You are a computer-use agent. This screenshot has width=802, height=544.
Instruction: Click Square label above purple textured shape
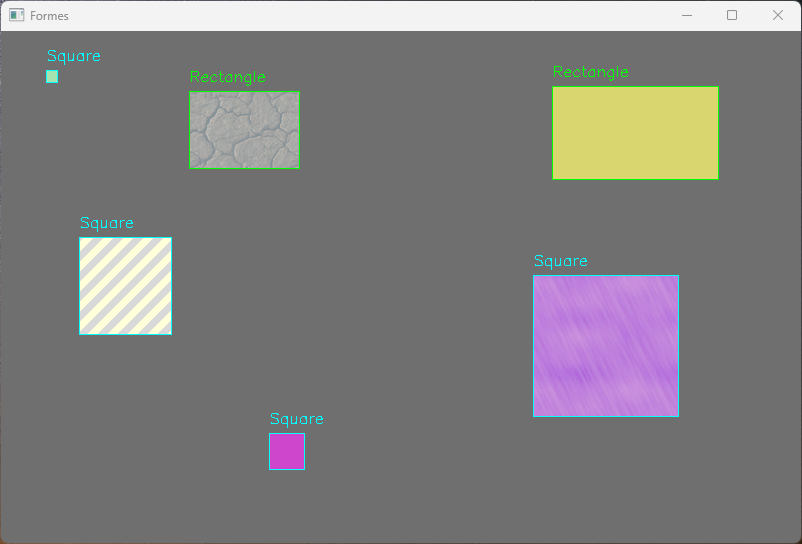point(561,261)
